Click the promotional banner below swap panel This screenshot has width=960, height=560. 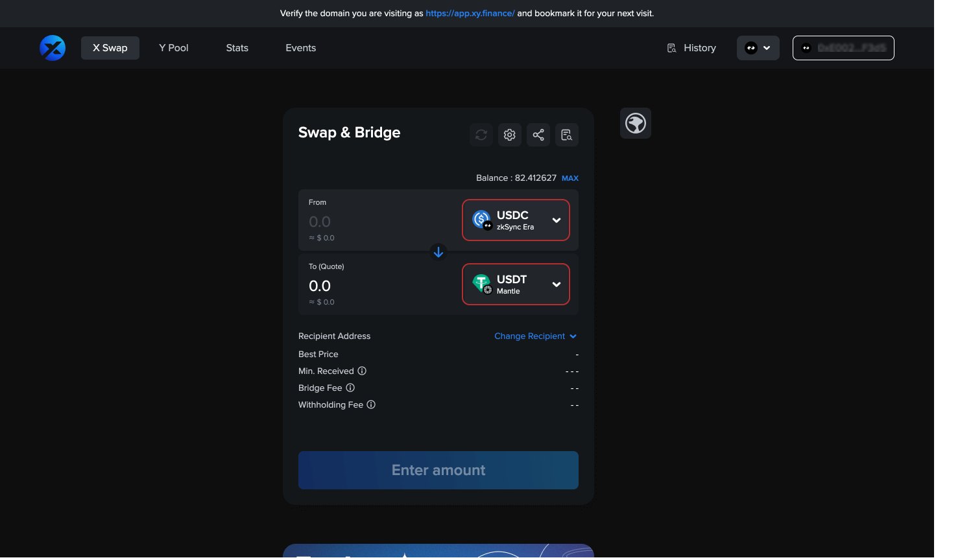pyautogui.click(x=438, y=551)
